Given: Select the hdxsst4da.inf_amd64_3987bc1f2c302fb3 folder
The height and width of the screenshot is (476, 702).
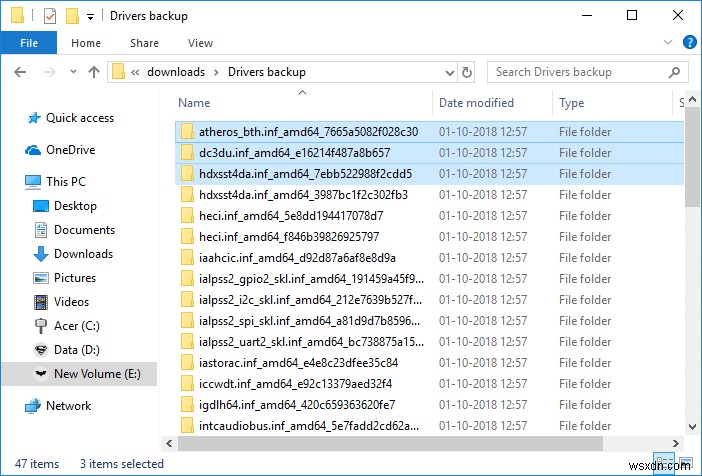Looking at the screenshot, I should click(x=429, y=195).
